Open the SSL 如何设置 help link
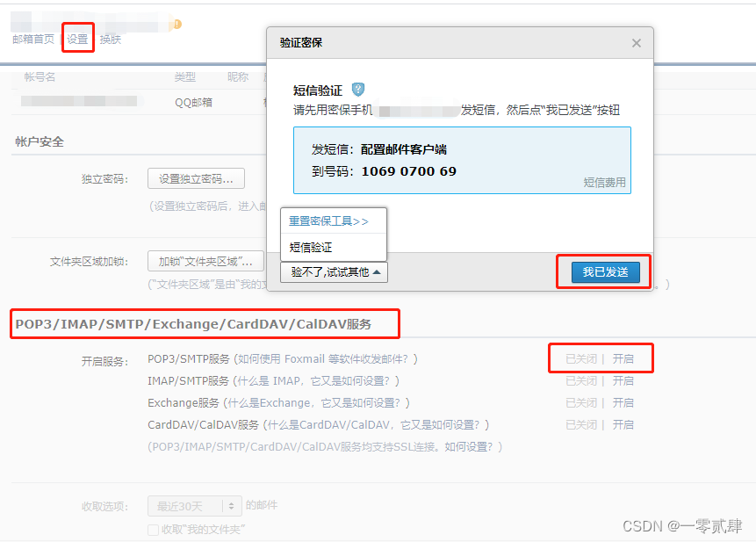 [468, 447]
